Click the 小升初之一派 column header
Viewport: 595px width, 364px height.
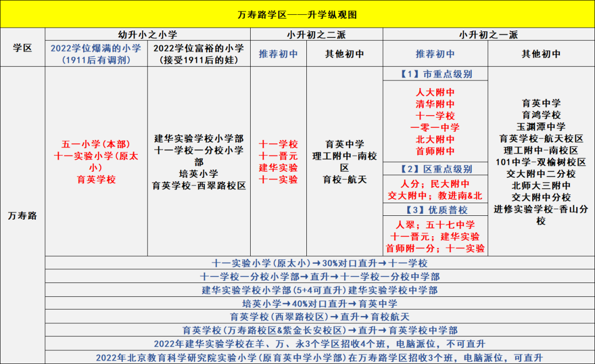pyautogui.click(x=489, y=35)
